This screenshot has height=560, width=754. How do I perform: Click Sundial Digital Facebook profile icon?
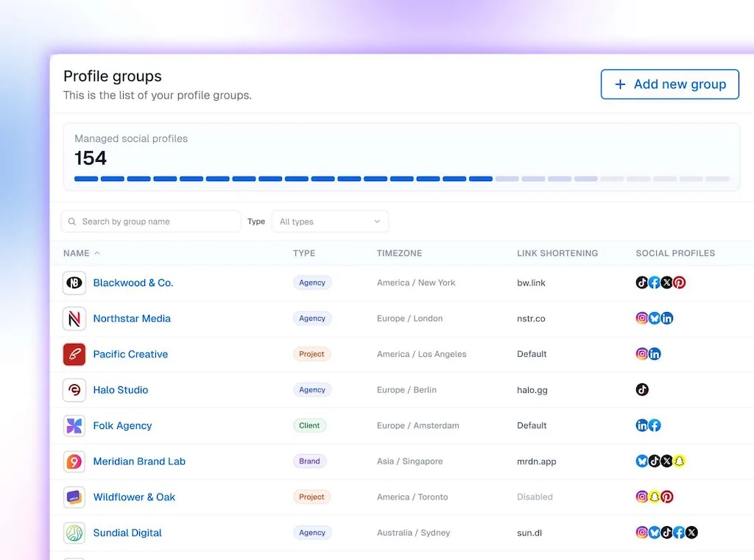click(679, 532)
